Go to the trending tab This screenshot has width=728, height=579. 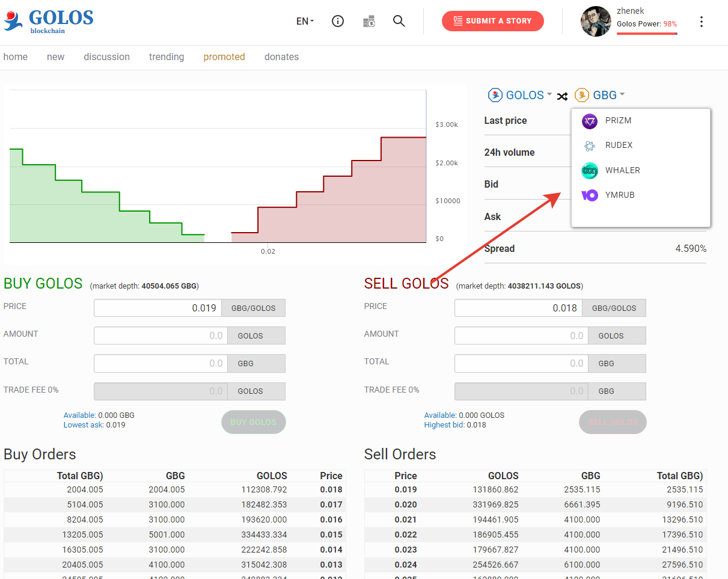click(167, 57)
